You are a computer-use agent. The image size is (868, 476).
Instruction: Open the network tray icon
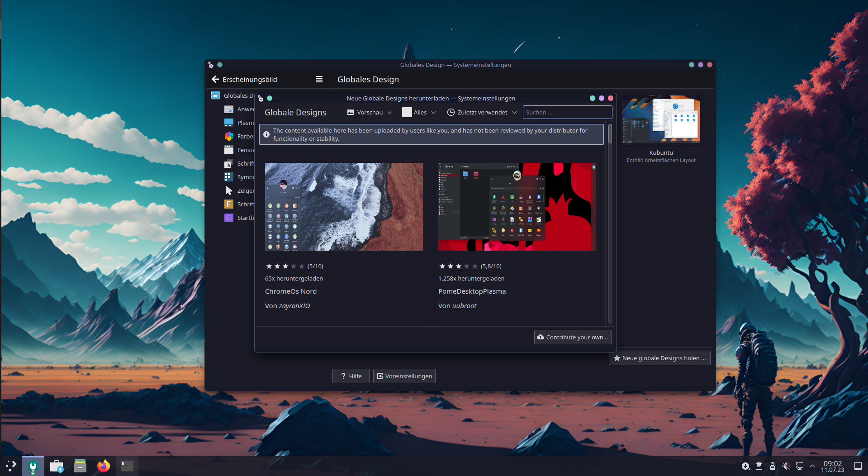(x=800, y=466)
